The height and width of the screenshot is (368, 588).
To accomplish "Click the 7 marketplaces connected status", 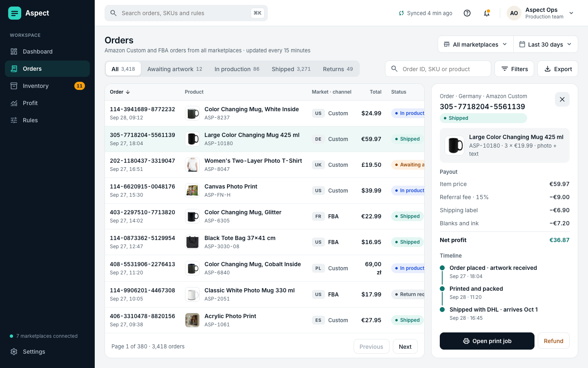I will 44,336.
